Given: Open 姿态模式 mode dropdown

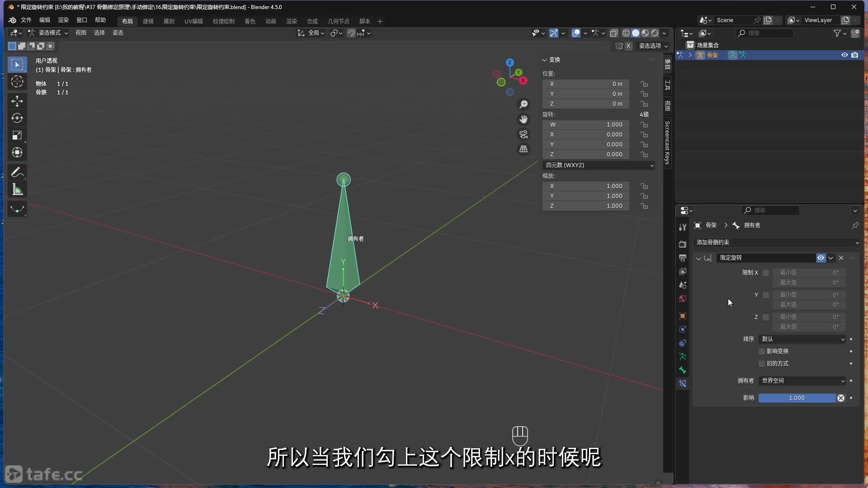Looking at the screenshot, I should click(x=48, y=33).
